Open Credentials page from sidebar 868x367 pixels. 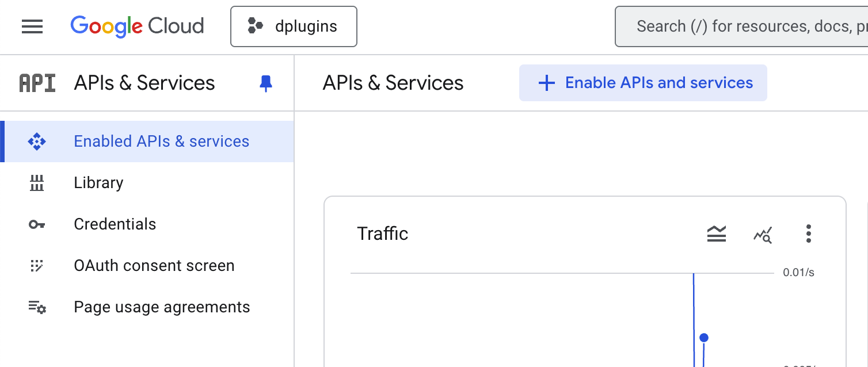tap(115, 224)
